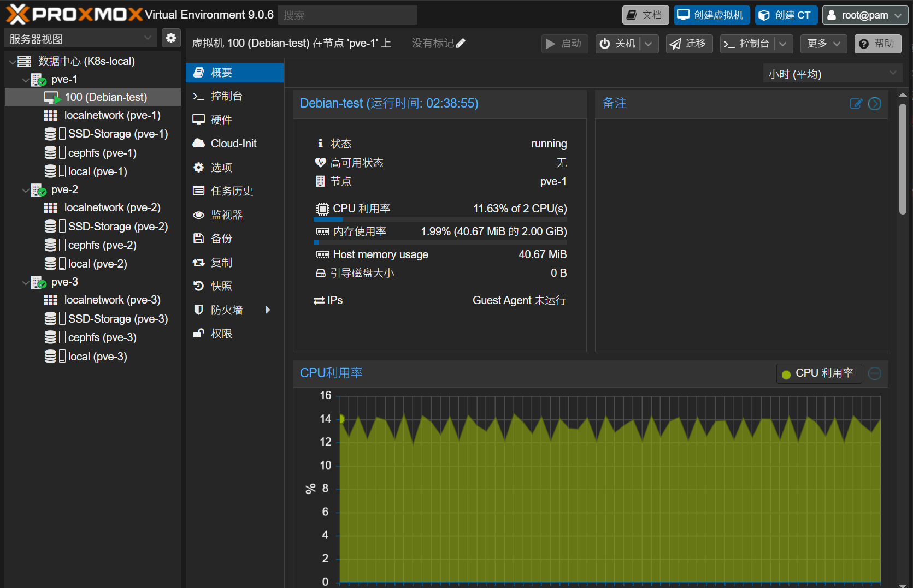Open the 关机 shutdown dropdown arrow

coord(649,44)
